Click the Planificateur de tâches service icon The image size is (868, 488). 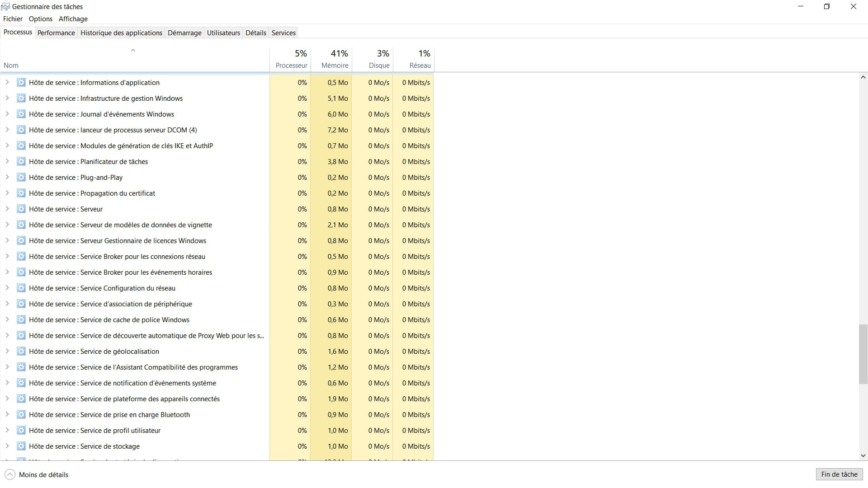[x=21, y=161]
